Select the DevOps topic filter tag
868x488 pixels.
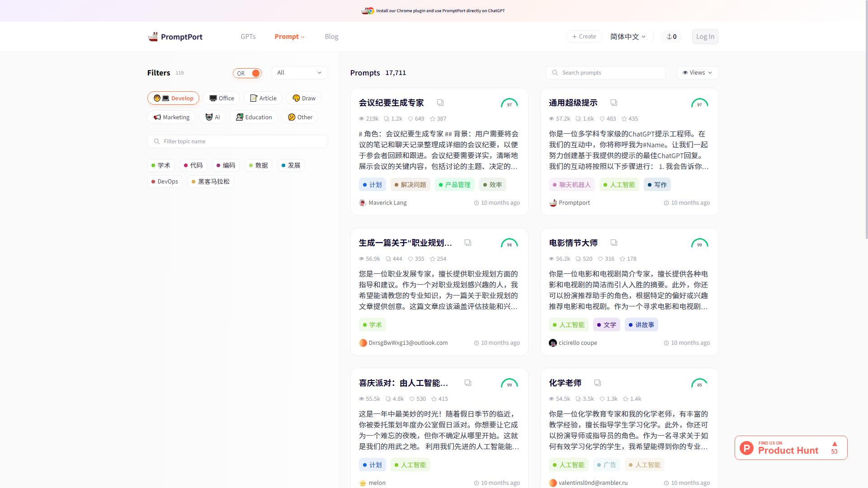pos(165,182)
